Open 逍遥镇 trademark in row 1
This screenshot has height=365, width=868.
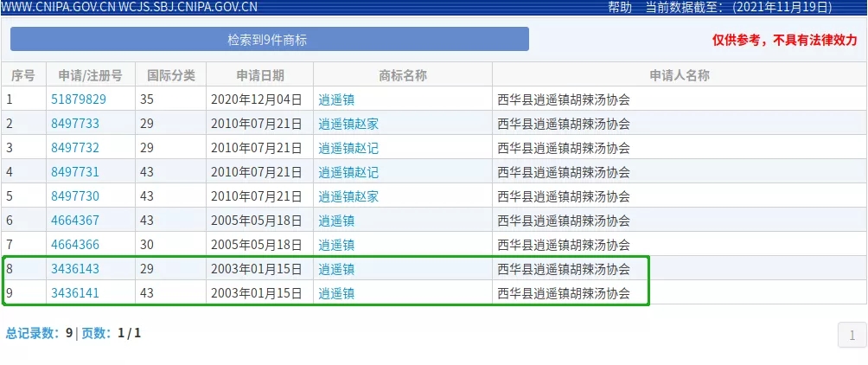coord(336,99)
